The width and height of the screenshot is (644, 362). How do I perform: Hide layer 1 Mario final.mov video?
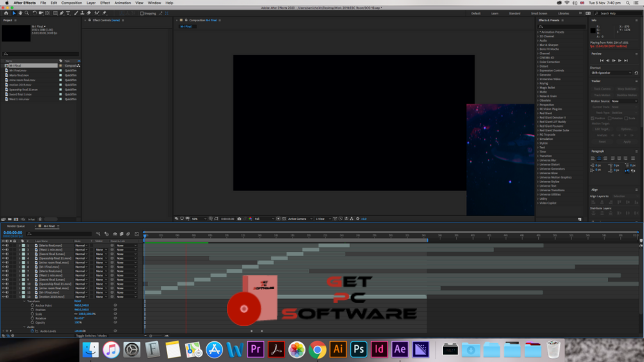point(3,245)
